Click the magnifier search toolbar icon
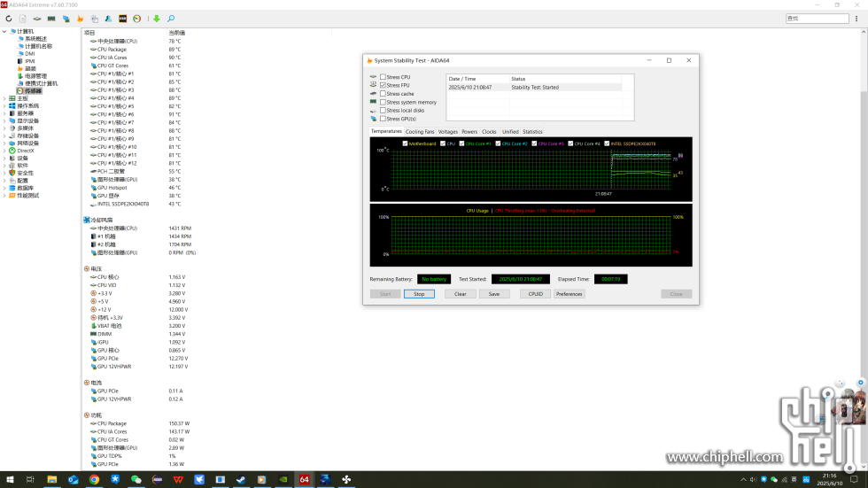The height and width of the screenshot is (488, 868). click(171, 19)
